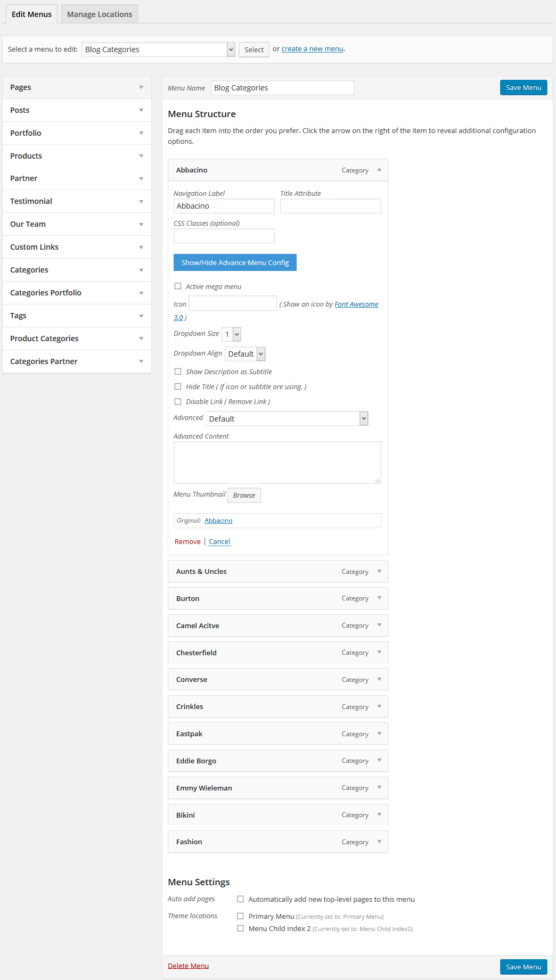Viewport: 556px width, 980px height.
Task: Expand the Burton menu item arrow
Action: point(379,598)
